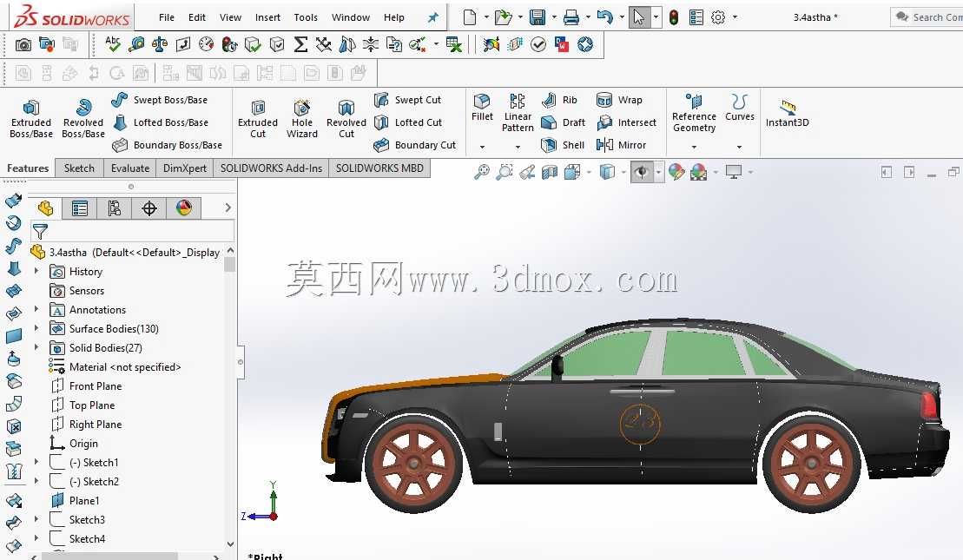Select the Fillet tool
The image size is (963, 560).
482,108
